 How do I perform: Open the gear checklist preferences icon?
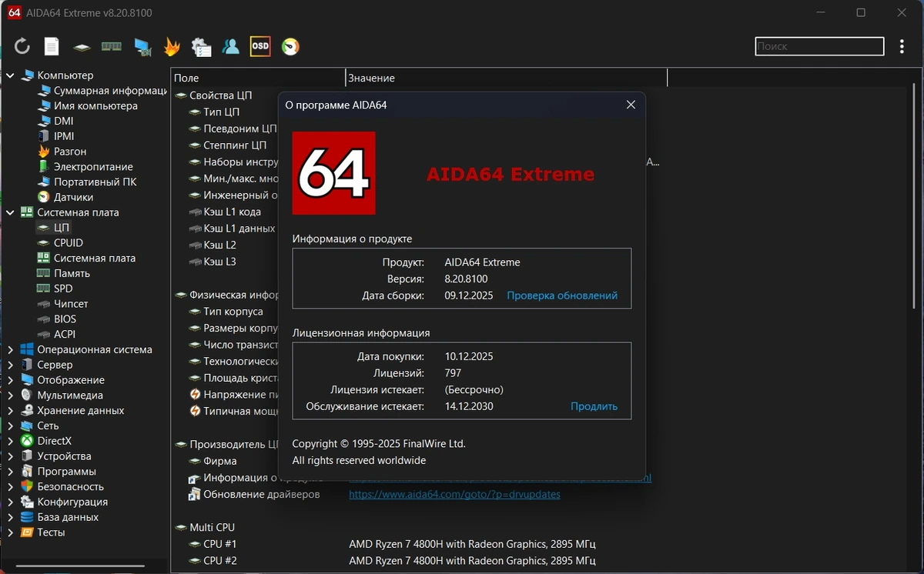[201, 47]
